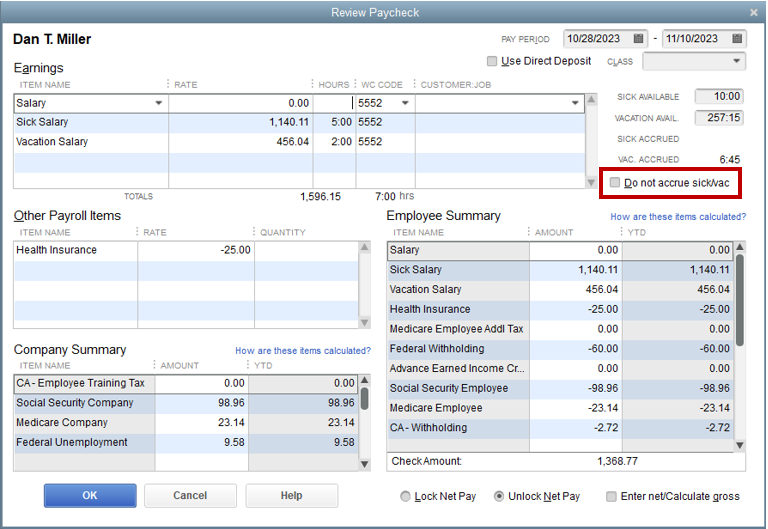Click Health Insurance rate -25.00 in Other Payroll Items

(x=236, y=250)
